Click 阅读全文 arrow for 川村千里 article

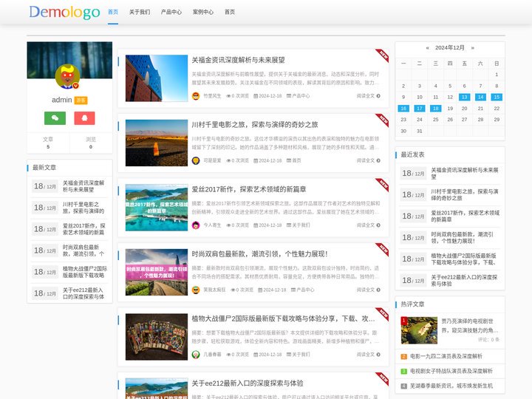tap(368, 160)
